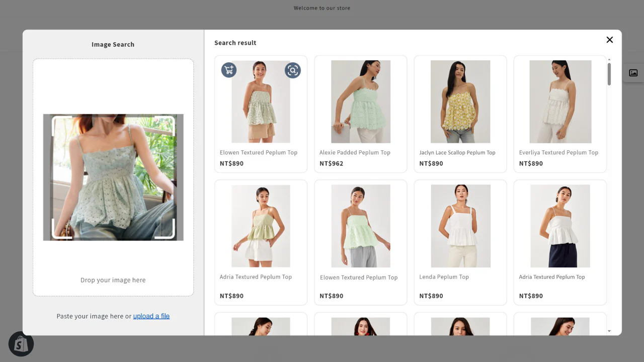Open second-row Elowen Textured Peplum Top

[360, 226]
